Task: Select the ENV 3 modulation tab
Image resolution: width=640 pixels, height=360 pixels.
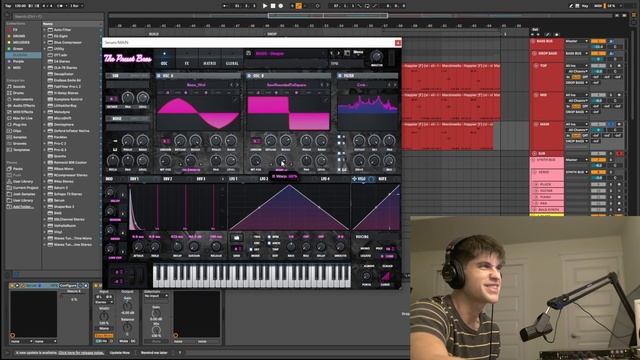Action: [x=201, y=179]
